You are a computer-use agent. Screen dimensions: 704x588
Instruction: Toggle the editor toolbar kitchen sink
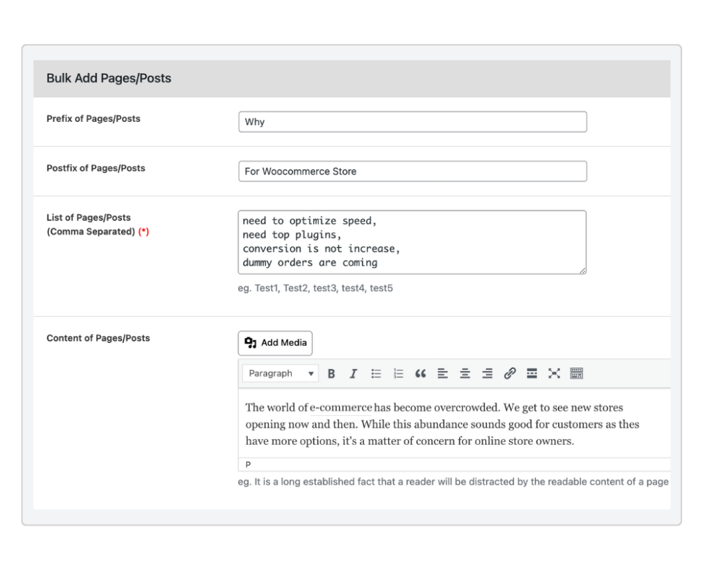tap(577, 374)
